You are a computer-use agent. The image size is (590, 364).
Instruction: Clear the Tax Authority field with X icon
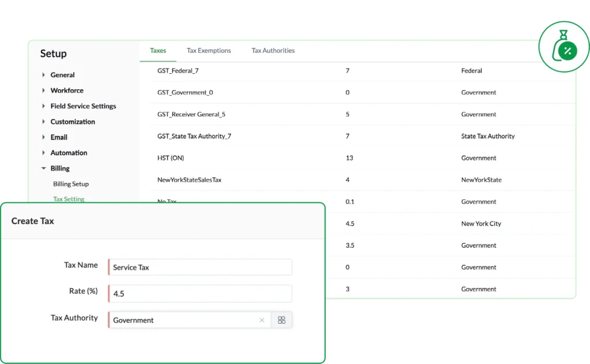click(x=262, y=320)
